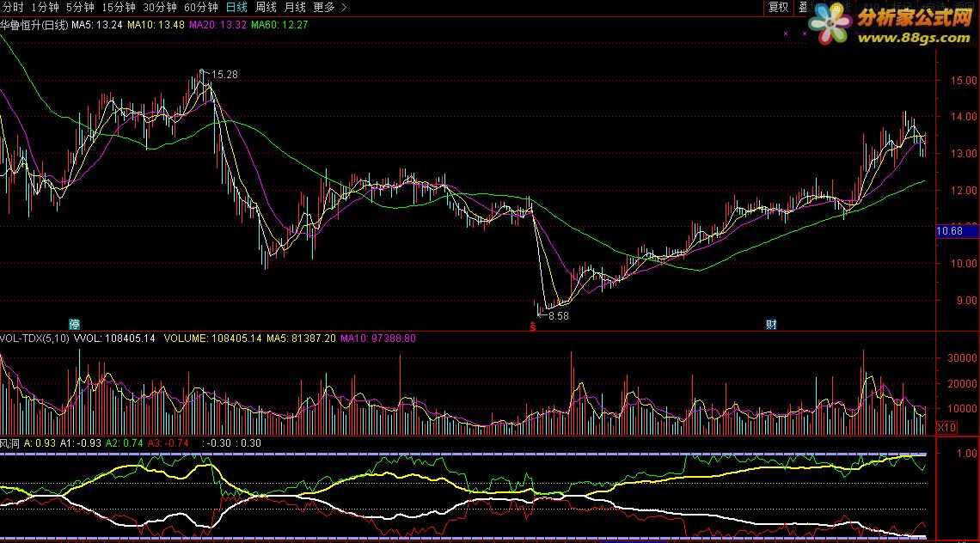This screenshot has height=543, width=980.
Task: Click the MA10: 13.48 indicator label
Action: click(x=156, y=25)
